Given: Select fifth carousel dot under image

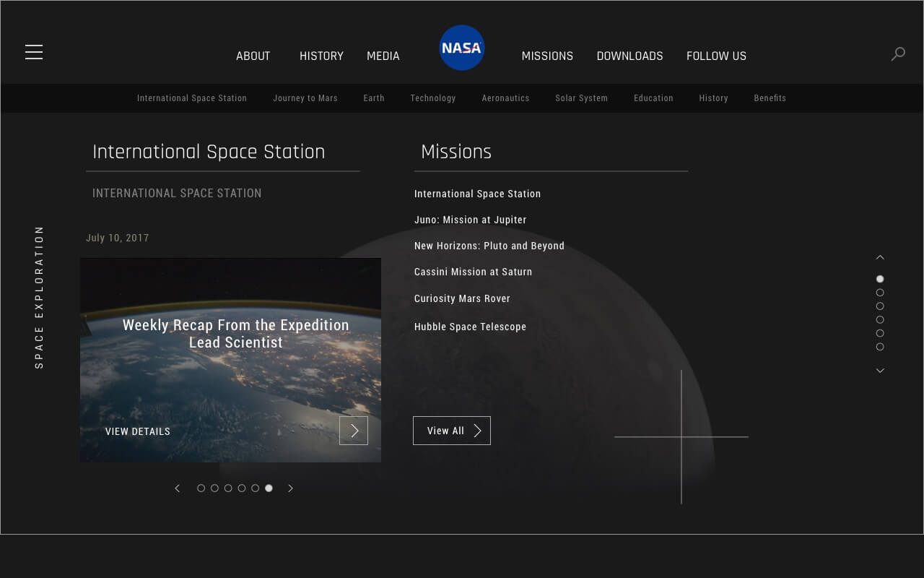Looking at the screenshot, I should 255,488.
